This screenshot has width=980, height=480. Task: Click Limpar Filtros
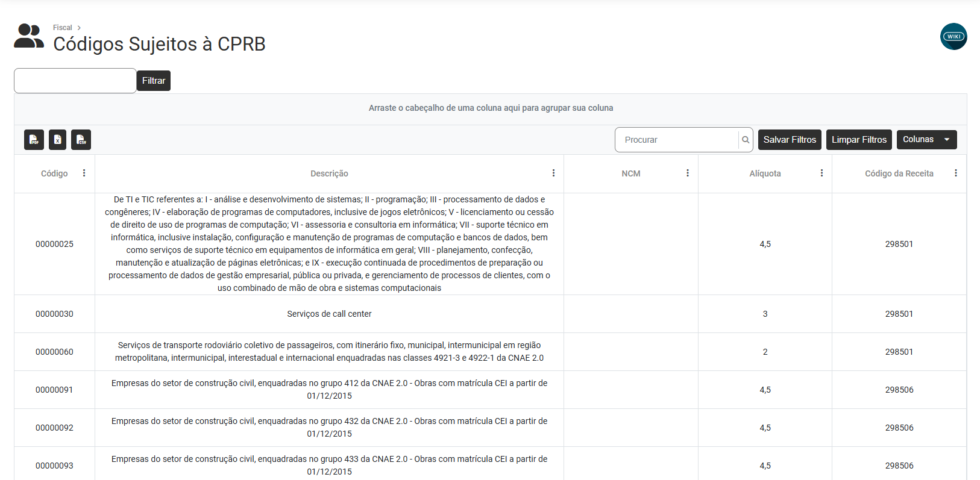coord(859,140)
